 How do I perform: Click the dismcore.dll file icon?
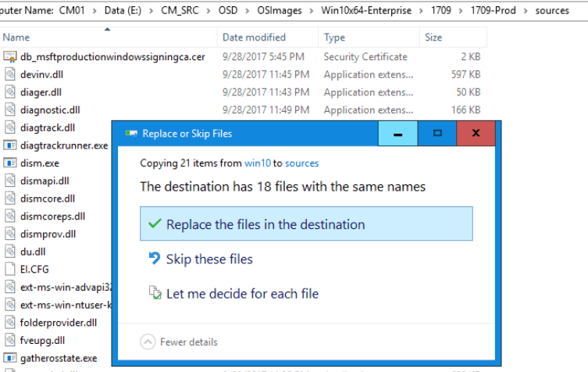[x=10, y=198]
